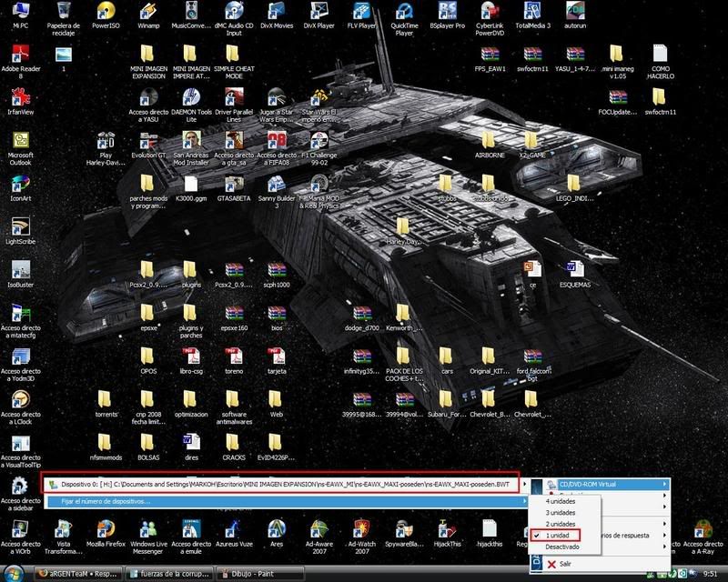Open the CRACKS folder
This screenshot has width=728, height=582.
click(234, 447)
